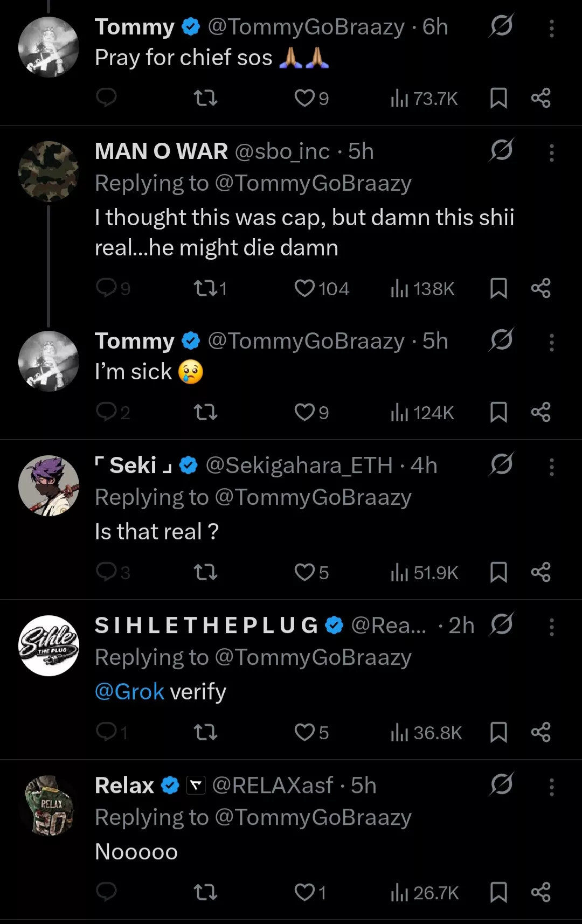Like MAN O WAR's reply with 104 likes
This screenshot has height=924, width=582.
304,289
